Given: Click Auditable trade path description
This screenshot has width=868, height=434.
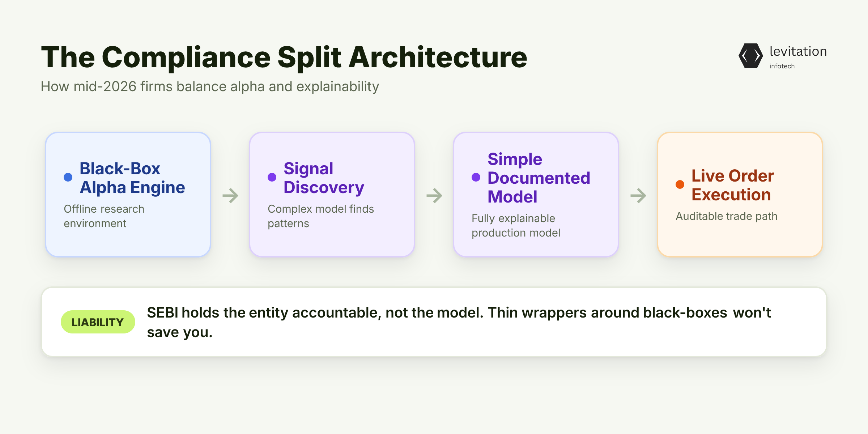Looking at the screenshot, I should coord(727,216).
